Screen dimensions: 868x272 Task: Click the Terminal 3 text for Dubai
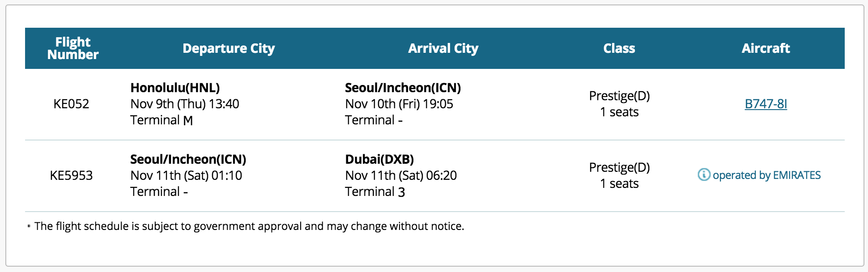(375, 191)
